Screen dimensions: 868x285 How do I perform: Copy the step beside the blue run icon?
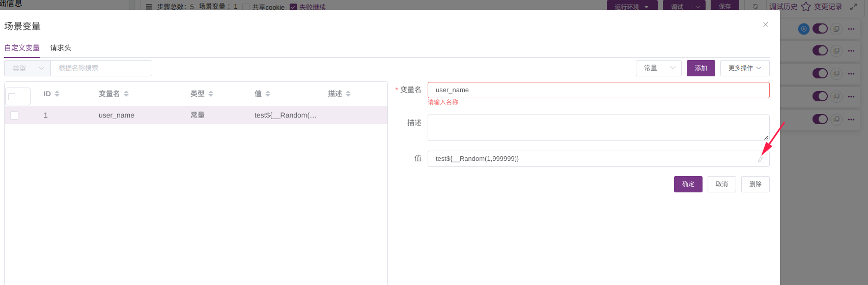pos(836,29)
